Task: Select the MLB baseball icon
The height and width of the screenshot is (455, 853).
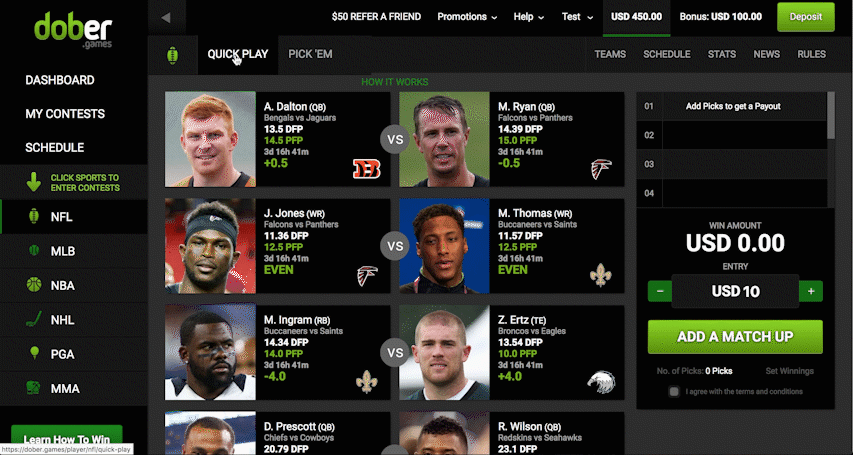Action: (34, 250)
